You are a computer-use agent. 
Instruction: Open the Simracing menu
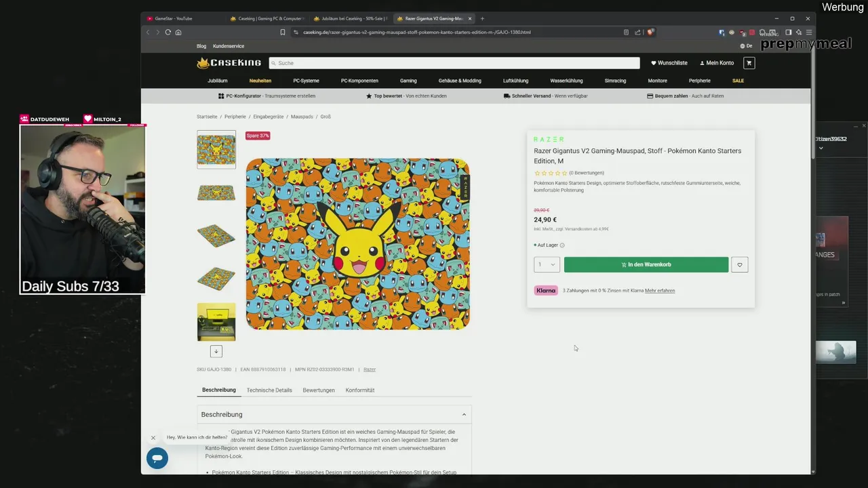615,81
